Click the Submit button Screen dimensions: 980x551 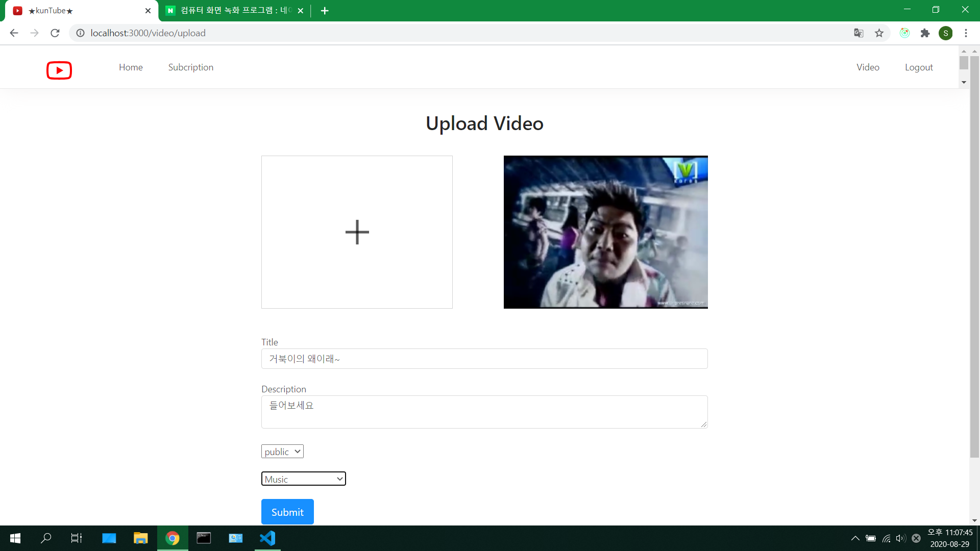tap(287, 512)
